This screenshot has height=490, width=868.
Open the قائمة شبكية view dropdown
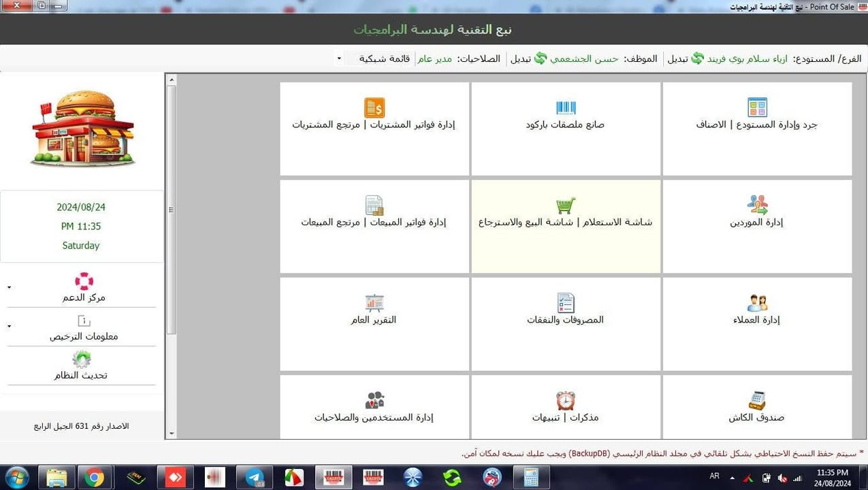click(339, 59)
